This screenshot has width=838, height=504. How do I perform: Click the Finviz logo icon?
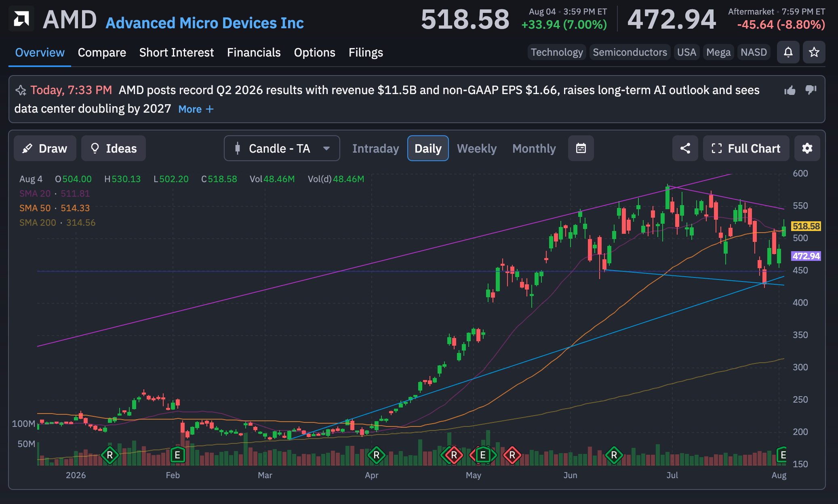(x=21, y=19)
